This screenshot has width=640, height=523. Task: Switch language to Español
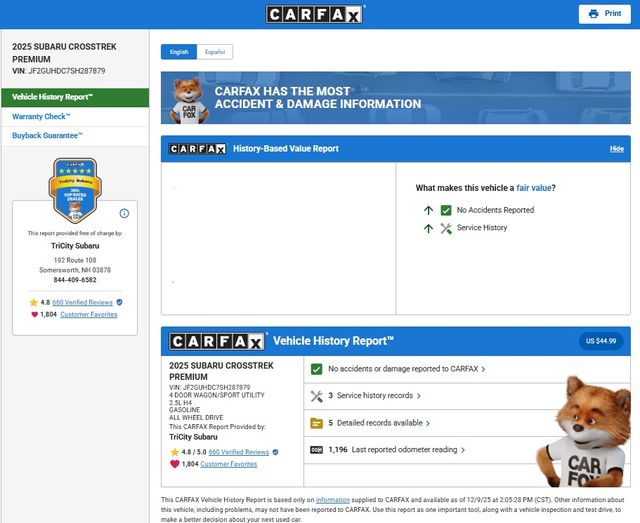[215, 52]
